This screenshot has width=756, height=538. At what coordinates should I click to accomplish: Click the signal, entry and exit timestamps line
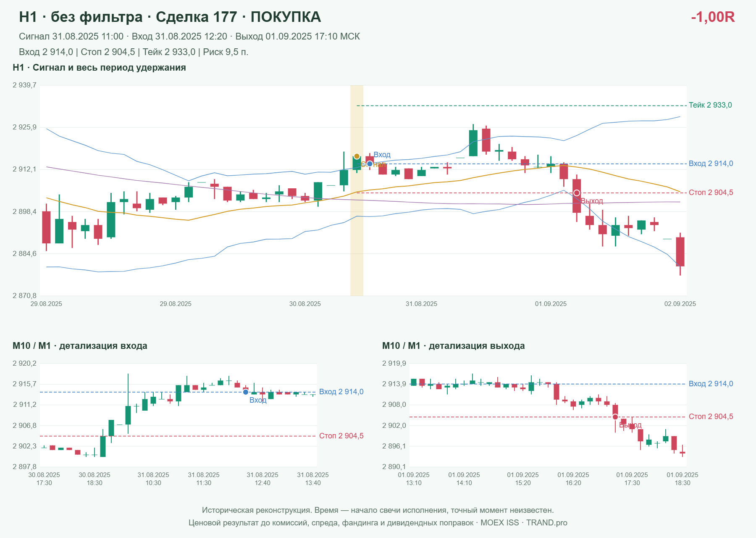click(x=189, y=37)
